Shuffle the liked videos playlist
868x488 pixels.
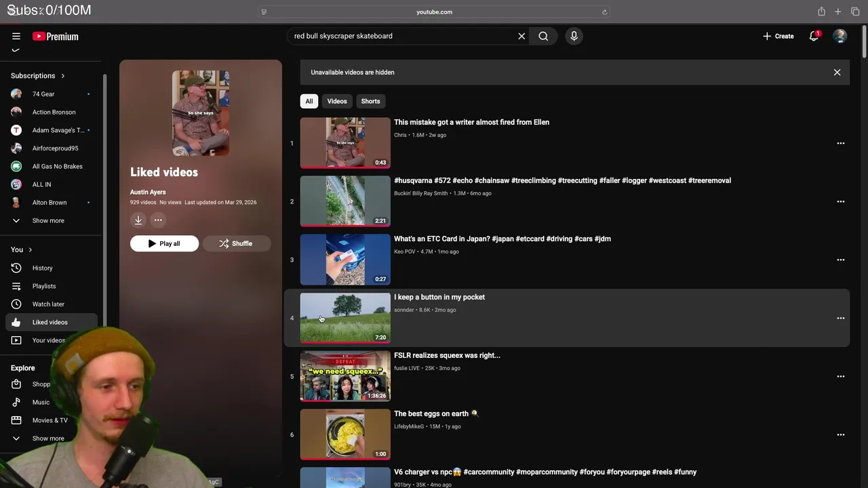(236, 243)
